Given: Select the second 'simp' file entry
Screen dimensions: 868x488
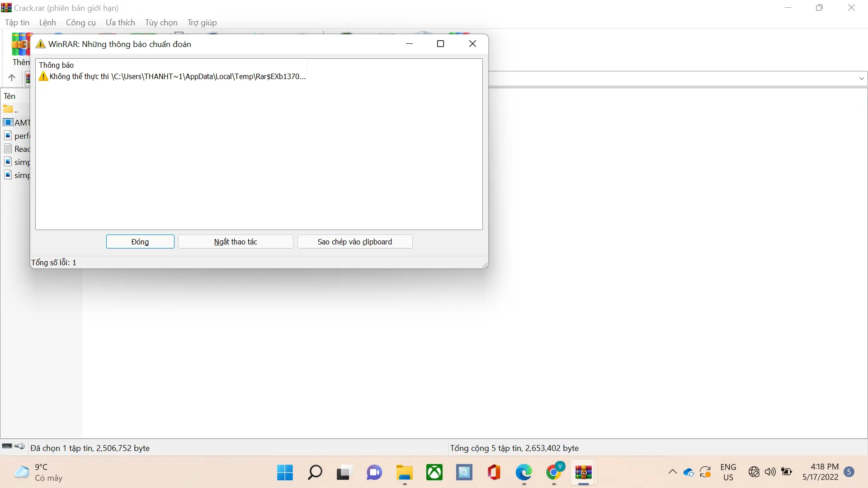Looking at the screenshot, I should coord(17,175).
